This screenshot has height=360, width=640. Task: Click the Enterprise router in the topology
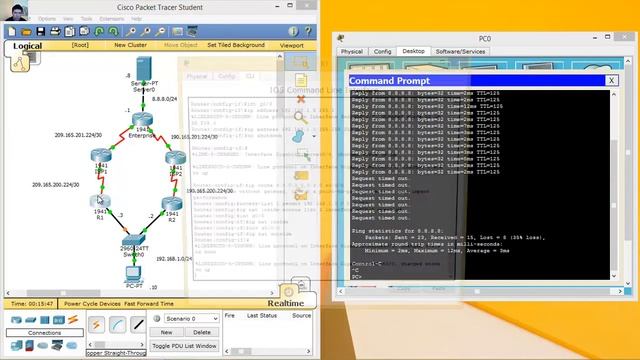[142, 120]
